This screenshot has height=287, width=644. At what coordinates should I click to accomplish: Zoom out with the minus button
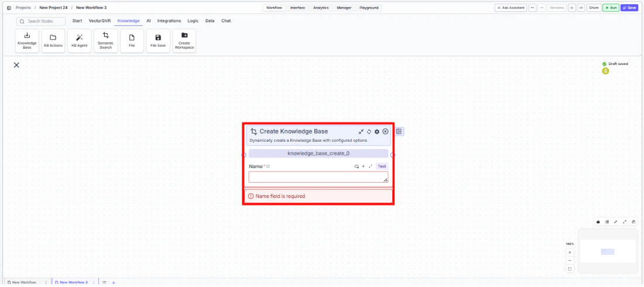[x=570, y=260]
